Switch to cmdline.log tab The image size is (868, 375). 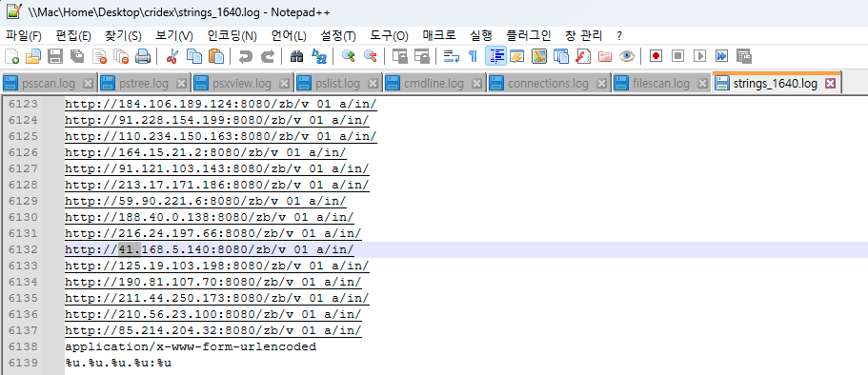434,84
